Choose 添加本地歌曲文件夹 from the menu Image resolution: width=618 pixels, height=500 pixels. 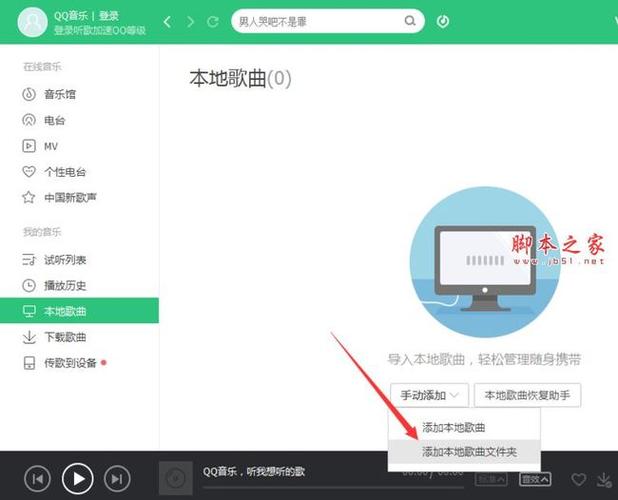464,452
